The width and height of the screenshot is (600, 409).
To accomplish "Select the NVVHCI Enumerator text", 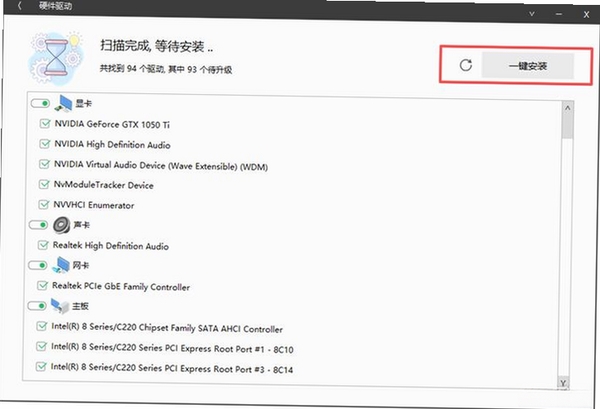I will coord(94,205).
